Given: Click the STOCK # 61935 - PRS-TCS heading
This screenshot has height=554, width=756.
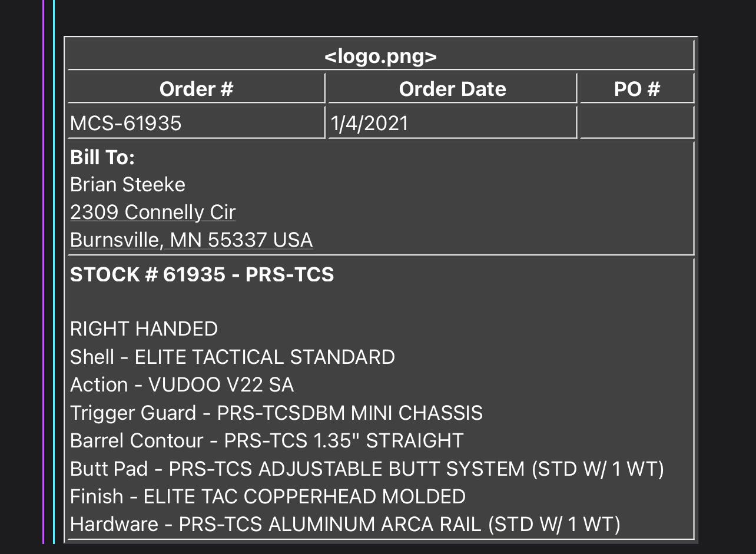Looking at the screenshot, I should point(202,274).
